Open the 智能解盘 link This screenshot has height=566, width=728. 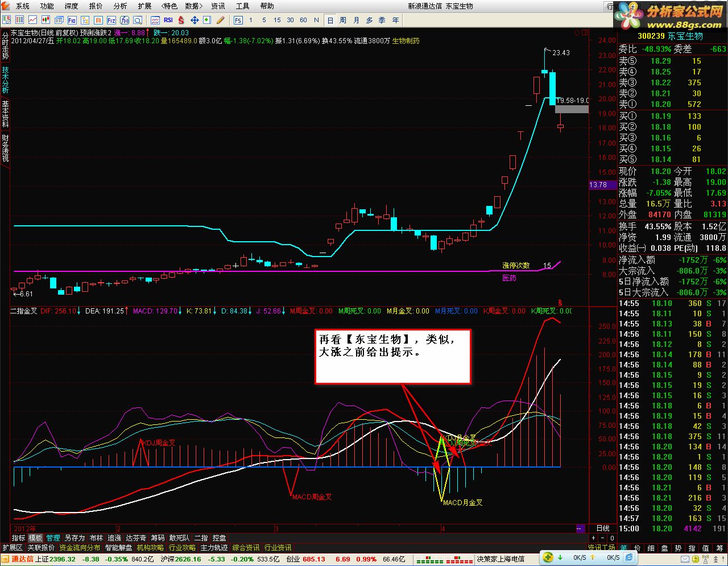(x=118, y=548)
